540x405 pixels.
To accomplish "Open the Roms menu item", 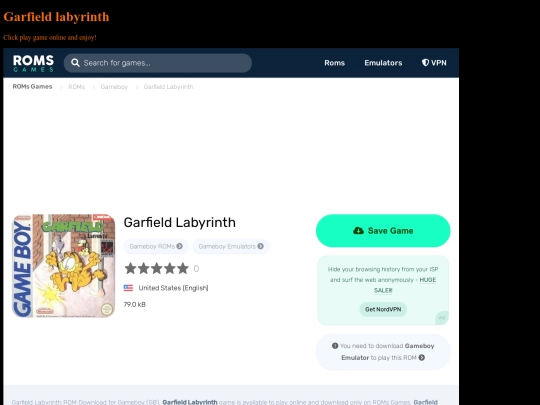I will [x=334, y=63].
